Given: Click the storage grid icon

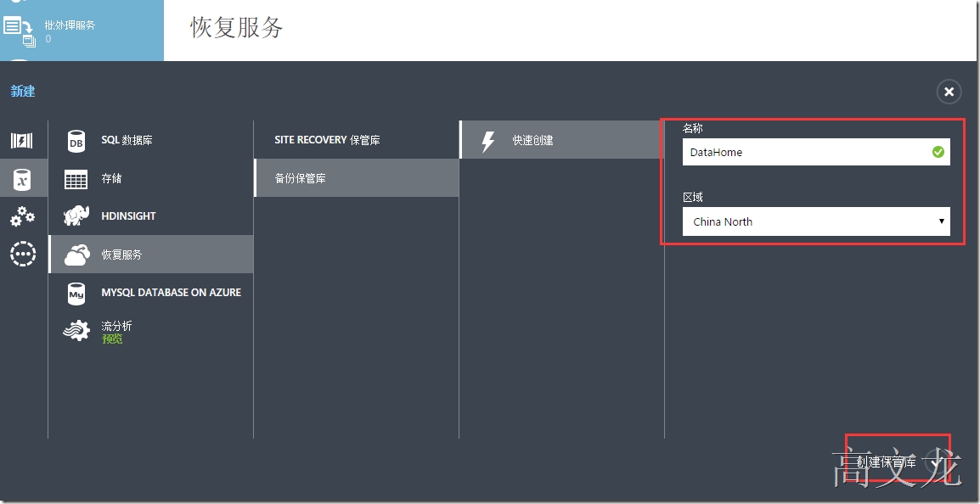Looking at the screenshot, I should point(76,179).
